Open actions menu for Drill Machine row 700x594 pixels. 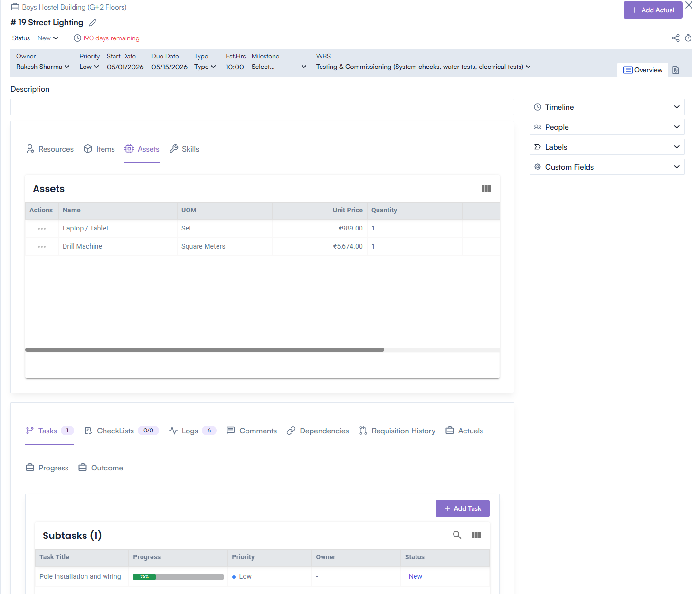(42, 247)
